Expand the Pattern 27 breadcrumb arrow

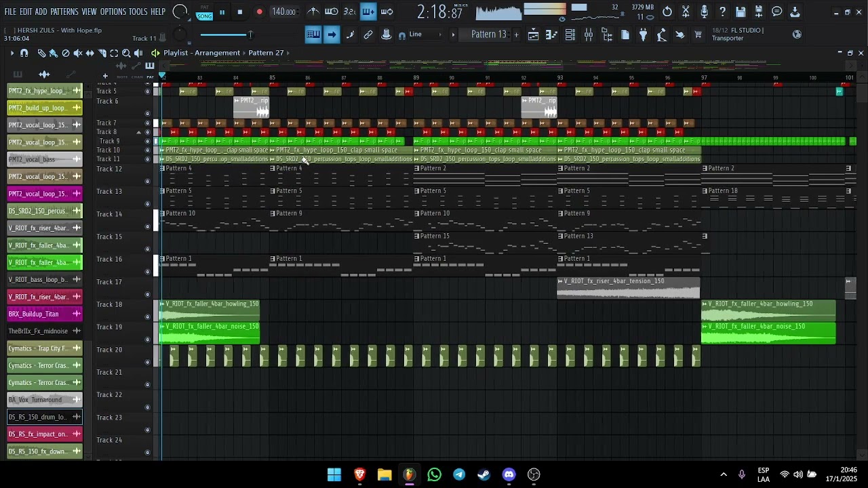pos(288,53)
